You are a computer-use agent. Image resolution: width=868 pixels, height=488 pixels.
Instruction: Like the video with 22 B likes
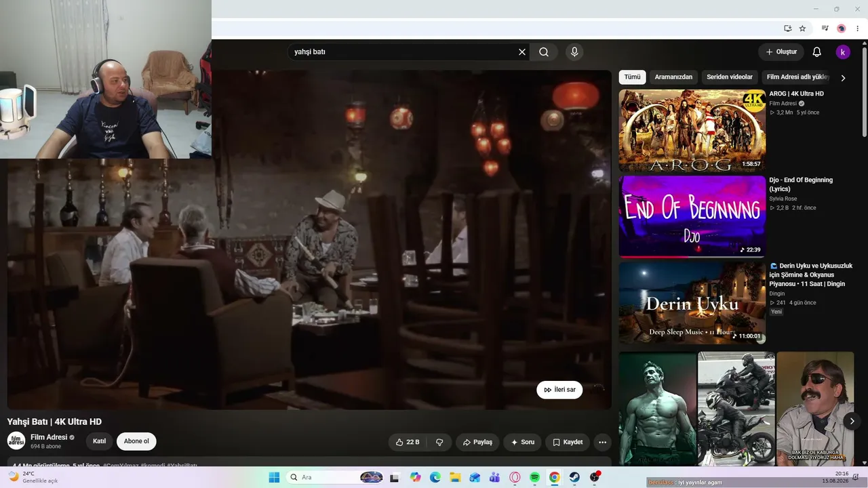[407, 442]
